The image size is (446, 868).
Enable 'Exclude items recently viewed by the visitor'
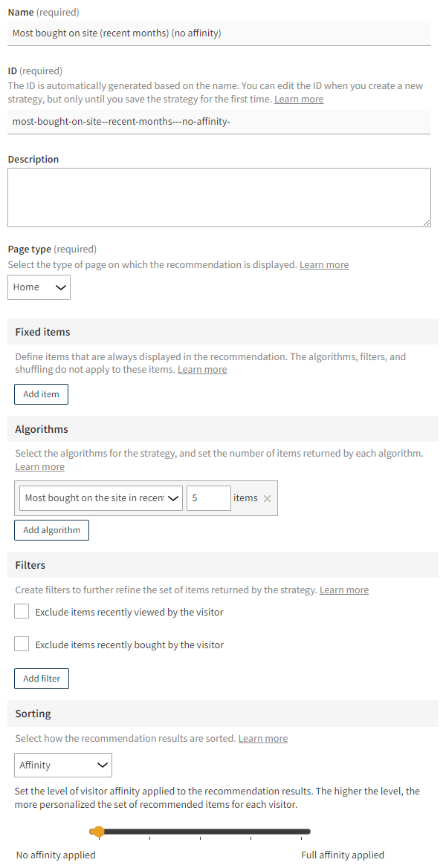[21, 611]
